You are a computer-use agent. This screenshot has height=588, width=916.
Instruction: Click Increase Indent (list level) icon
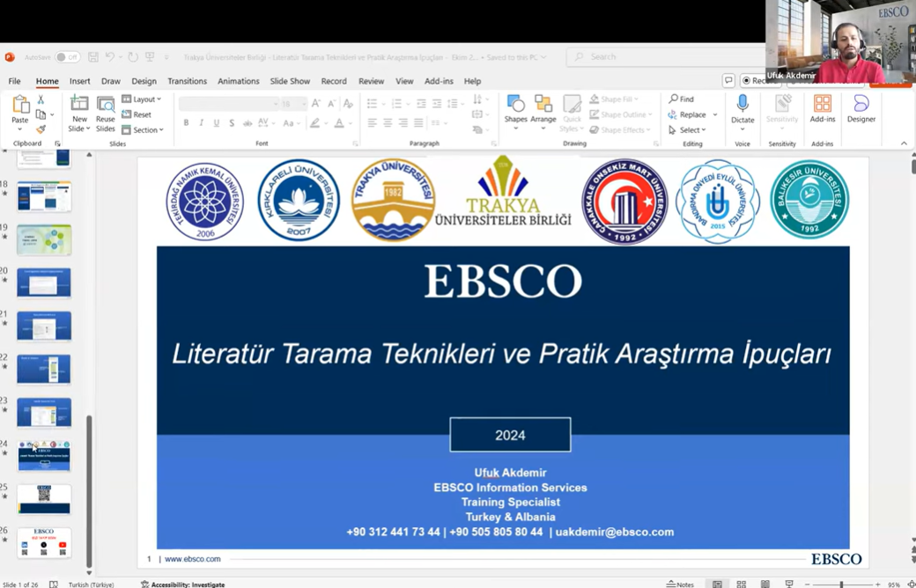click(436, 104)
